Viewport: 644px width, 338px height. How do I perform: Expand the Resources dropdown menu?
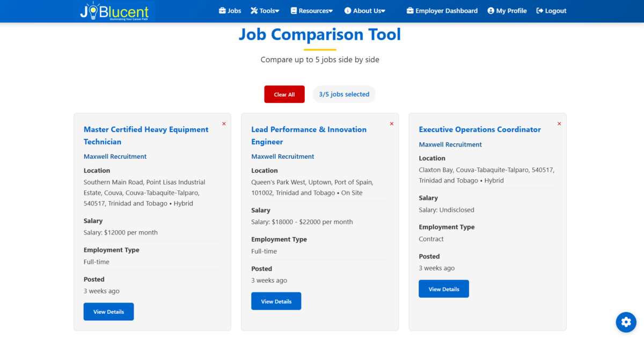(312, 11)
